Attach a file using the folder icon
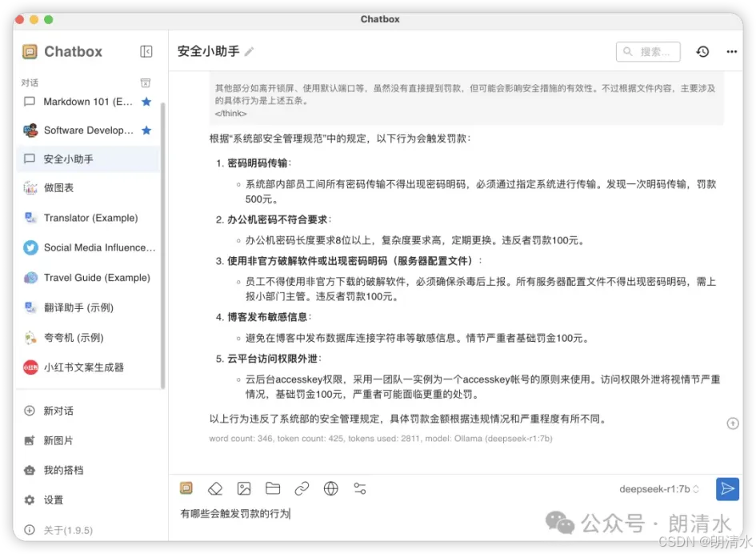Screen dimensions: 756x554 coord(273,488)
